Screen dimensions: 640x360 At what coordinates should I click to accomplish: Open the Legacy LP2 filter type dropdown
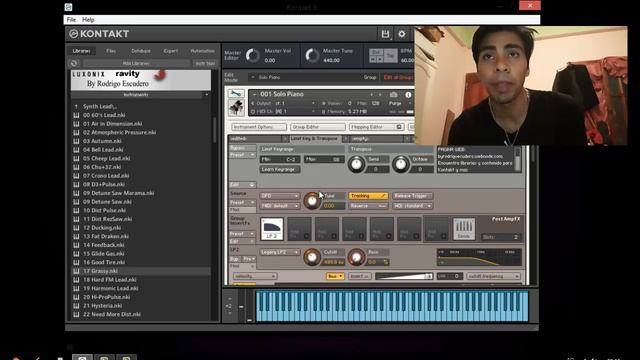[x=280, y=252]
